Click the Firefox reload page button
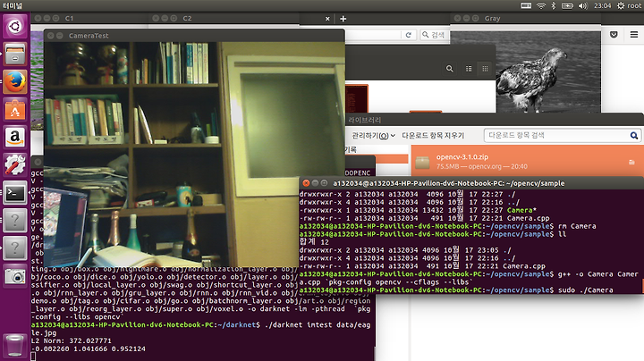The image size is (644, 361). [x=408, y=35]
